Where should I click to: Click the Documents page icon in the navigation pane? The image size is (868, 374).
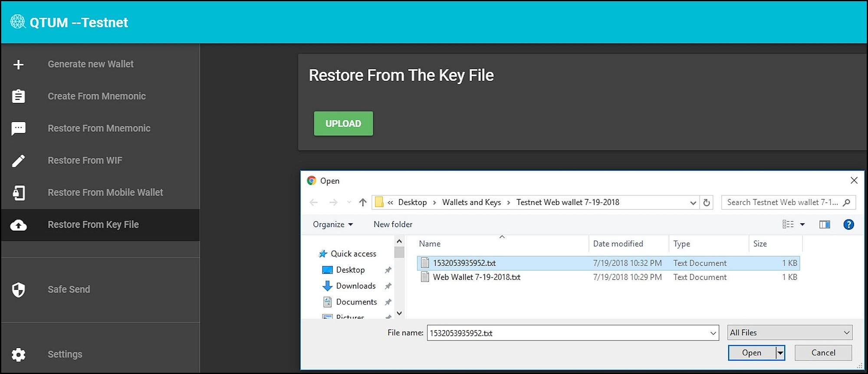click(x=327, y=302)
